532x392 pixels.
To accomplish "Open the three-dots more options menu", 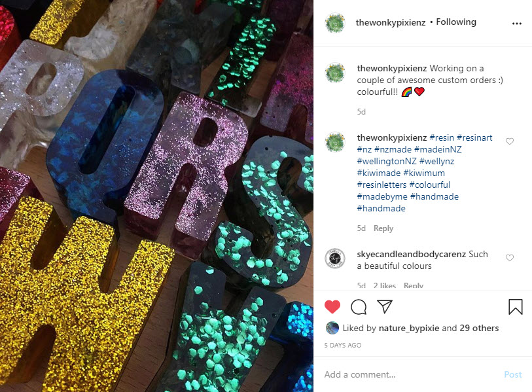I will click(x=517, y=24).
